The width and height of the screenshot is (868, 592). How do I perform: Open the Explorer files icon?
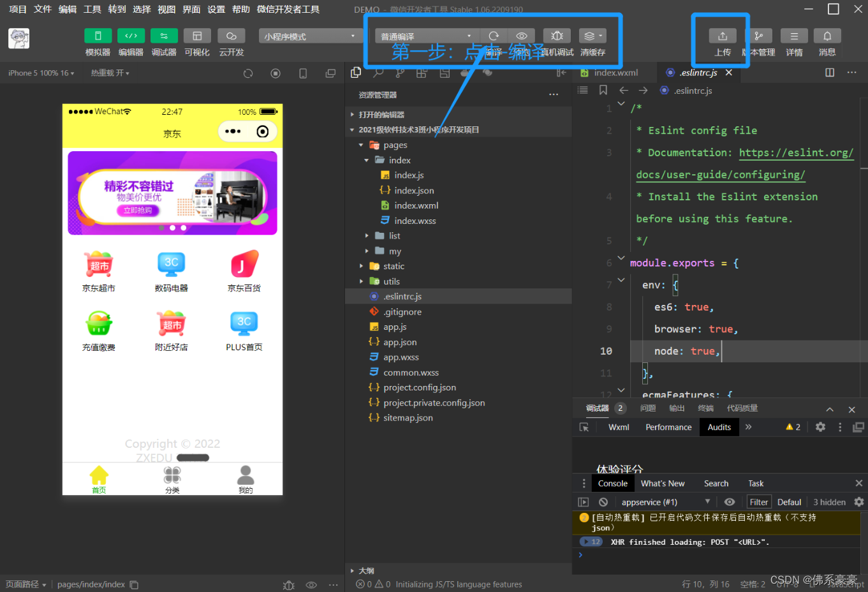pyautogui.click(x=356, y=73)
